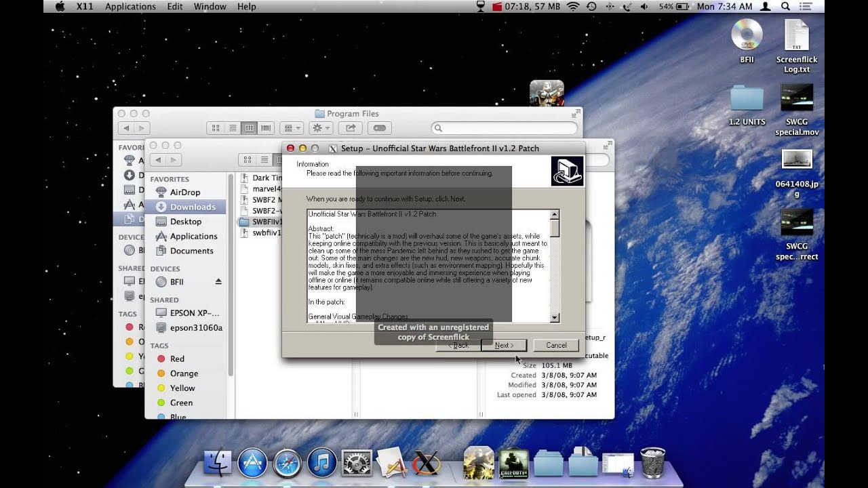Open the Applications menu in menu bar

tap(130, 6)
